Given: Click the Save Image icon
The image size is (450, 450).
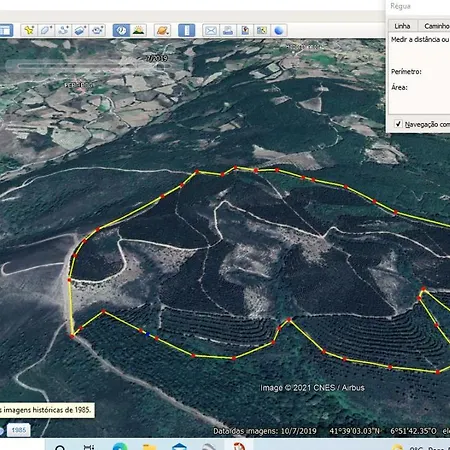Looking at the screenshot, I should pos(245,31).
